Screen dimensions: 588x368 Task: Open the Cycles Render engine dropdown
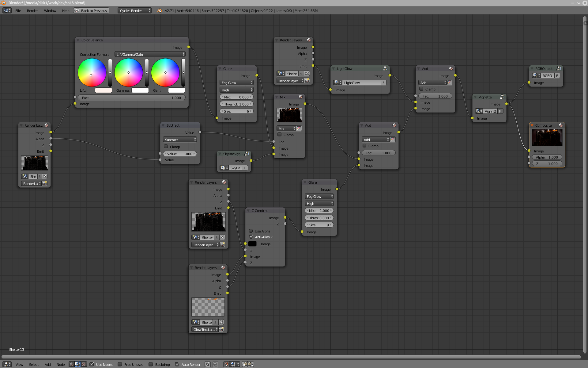(134, 11)
